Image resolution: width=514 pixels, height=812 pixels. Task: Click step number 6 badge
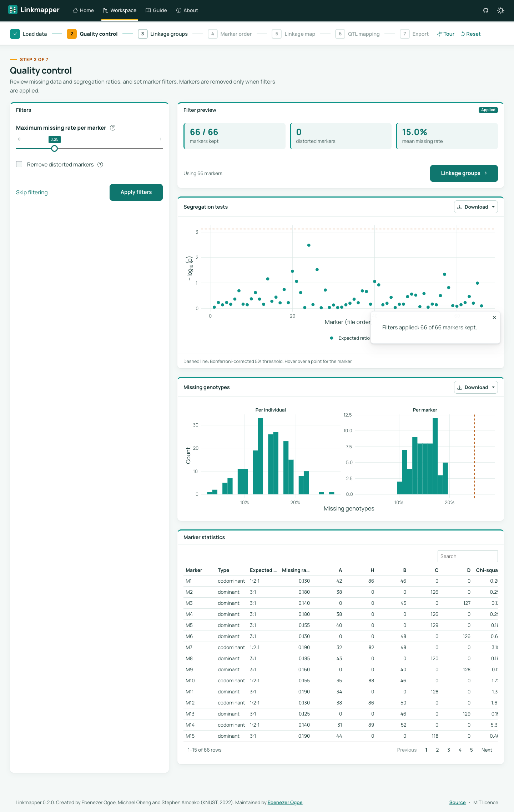tap(340, 34)
